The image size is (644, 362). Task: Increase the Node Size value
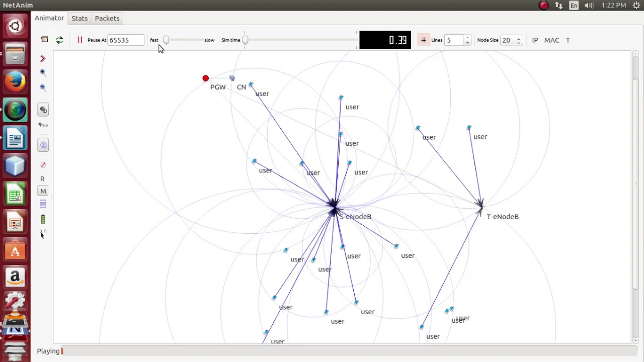519,37
